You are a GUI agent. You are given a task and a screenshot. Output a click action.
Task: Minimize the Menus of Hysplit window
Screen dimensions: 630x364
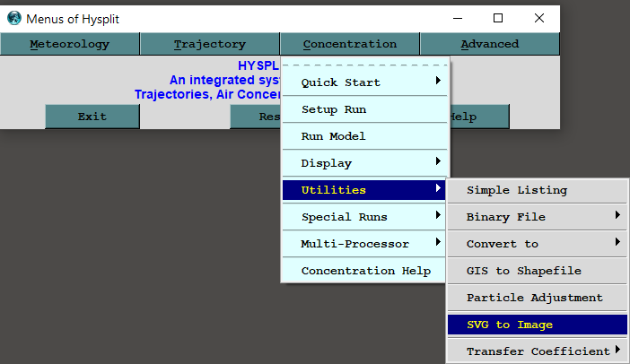(x=458, y=18)
